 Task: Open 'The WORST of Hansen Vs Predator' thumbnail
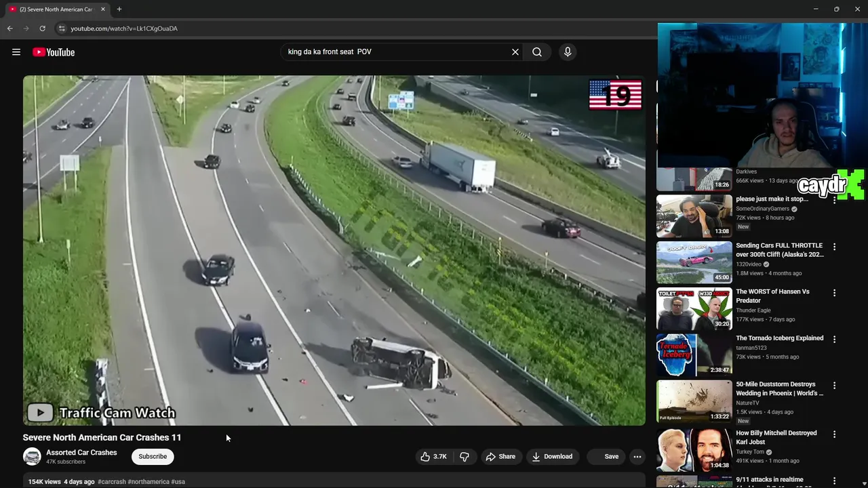click(x=694, y=308)
